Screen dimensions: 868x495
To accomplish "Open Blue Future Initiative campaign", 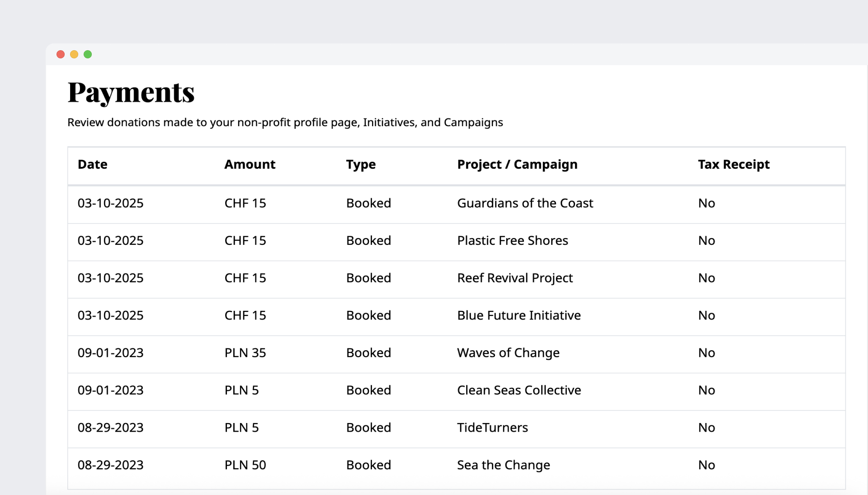I will pyautogui.click(x=519, y=315).
